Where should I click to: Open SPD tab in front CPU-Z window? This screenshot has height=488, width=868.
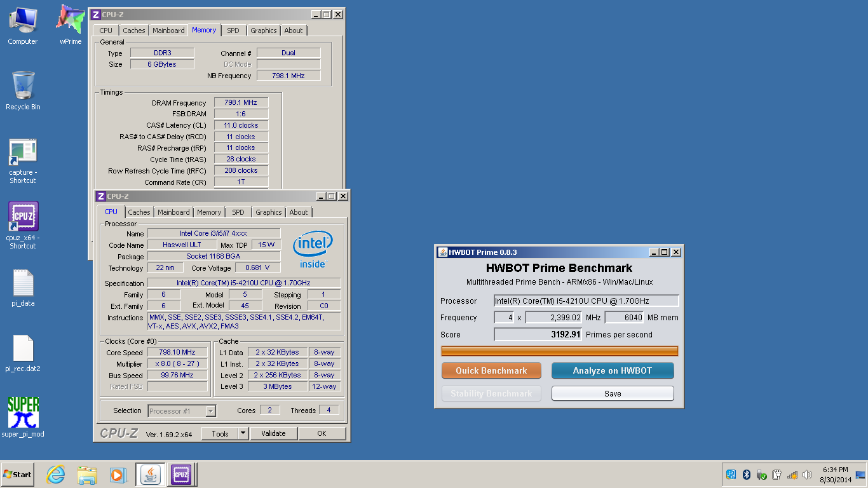(x=238, y=212)
